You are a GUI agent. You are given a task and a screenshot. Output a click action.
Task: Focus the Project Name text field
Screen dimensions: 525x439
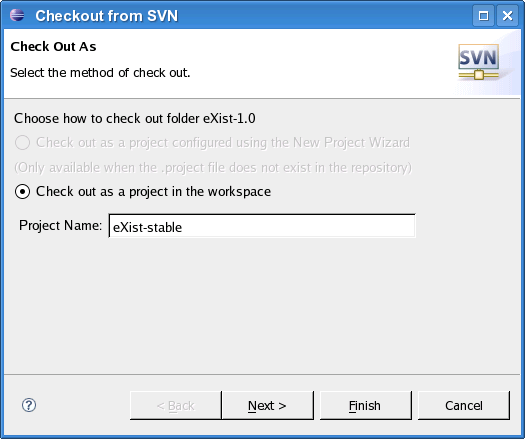(262, 226)
